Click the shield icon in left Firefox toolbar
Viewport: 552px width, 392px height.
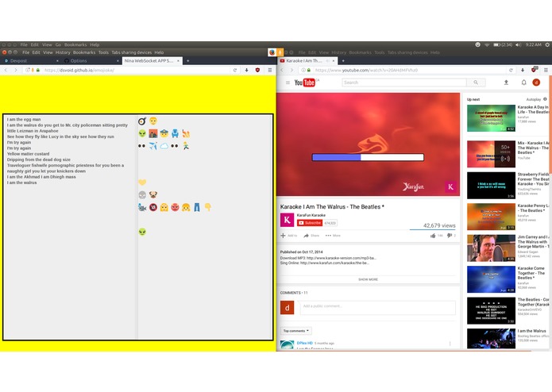257,71
